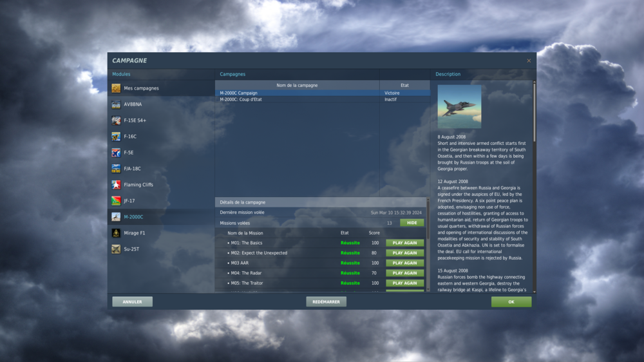Choose F/A-18C in the modules list

click(x=161, y=169)
